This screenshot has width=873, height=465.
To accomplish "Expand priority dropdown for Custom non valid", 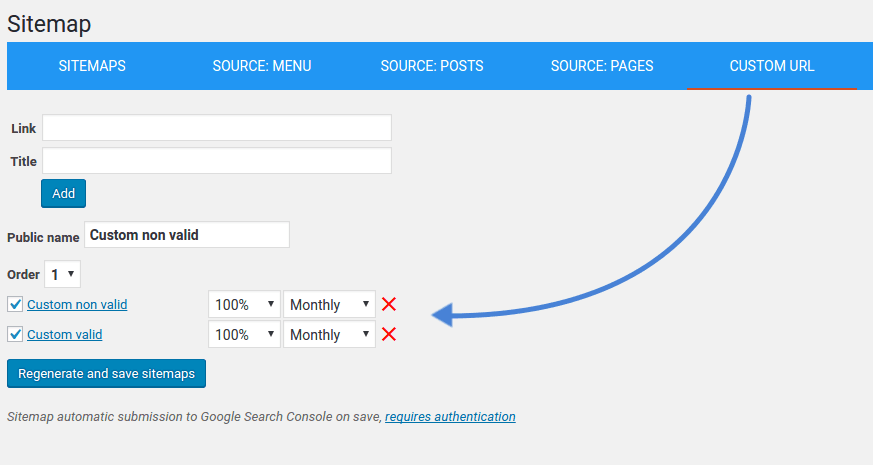I will (x=244, y=304).
